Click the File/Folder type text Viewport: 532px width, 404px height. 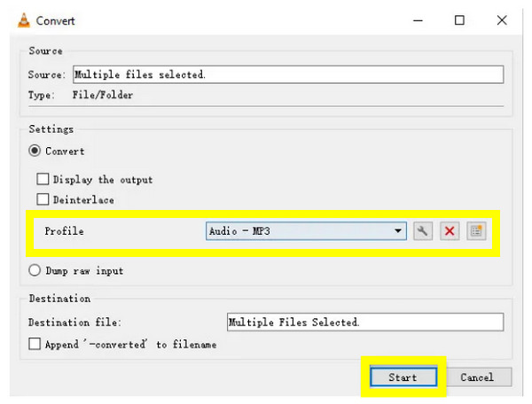(103, 95)
